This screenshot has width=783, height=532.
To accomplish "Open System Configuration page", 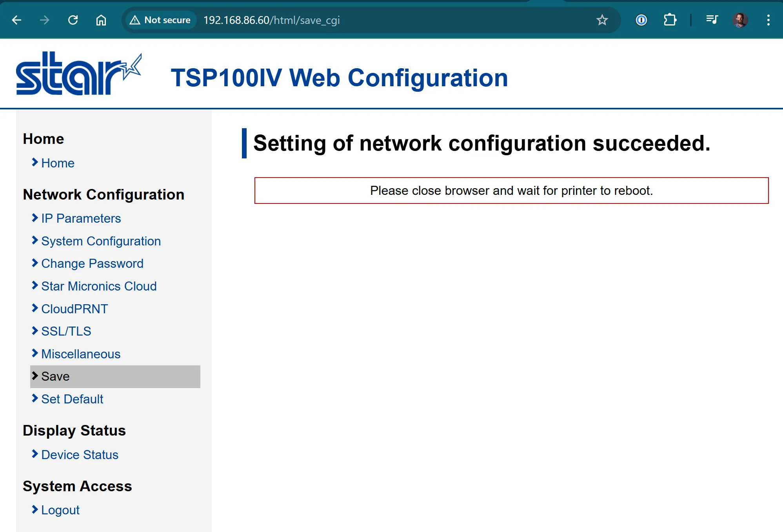I will coord(101,241).
